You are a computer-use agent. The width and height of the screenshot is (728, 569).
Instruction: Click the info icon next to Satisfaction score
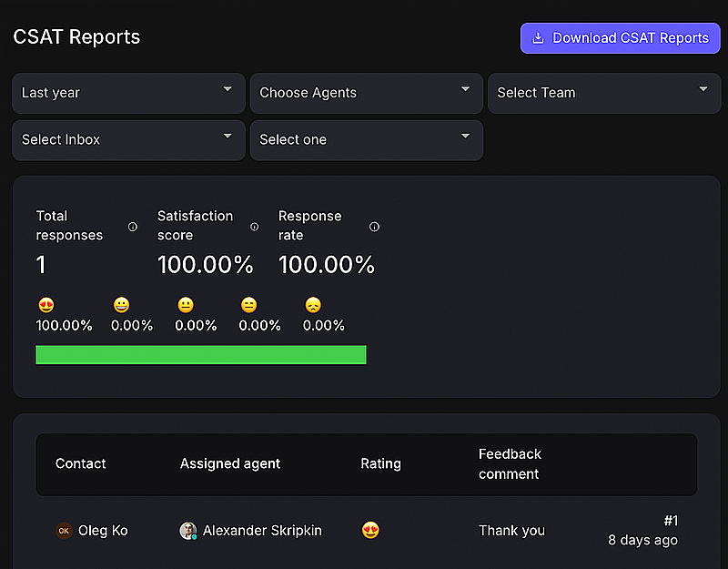coord(255,227)
